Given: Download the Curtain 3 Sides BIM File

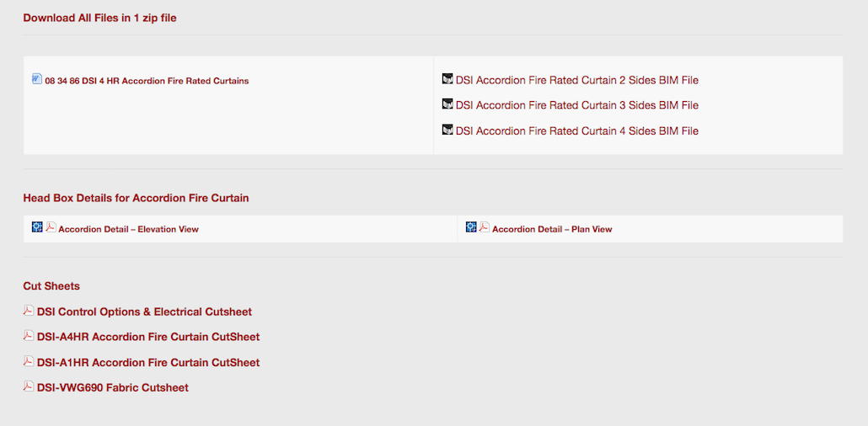Looking at the screenshot, I should click(576, 106).
